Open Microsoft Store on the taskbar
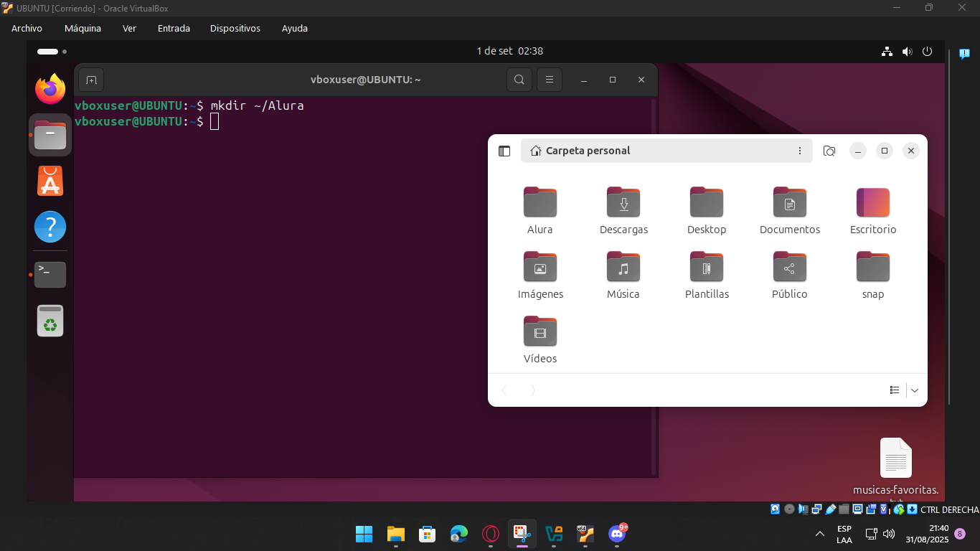The width and height of the screenshot is (980, 551). coord(428,534)
